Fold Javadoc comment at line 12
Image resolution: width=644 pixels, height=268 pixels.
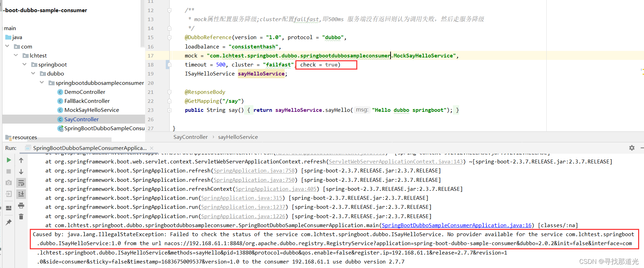click(x=169, y=10)
